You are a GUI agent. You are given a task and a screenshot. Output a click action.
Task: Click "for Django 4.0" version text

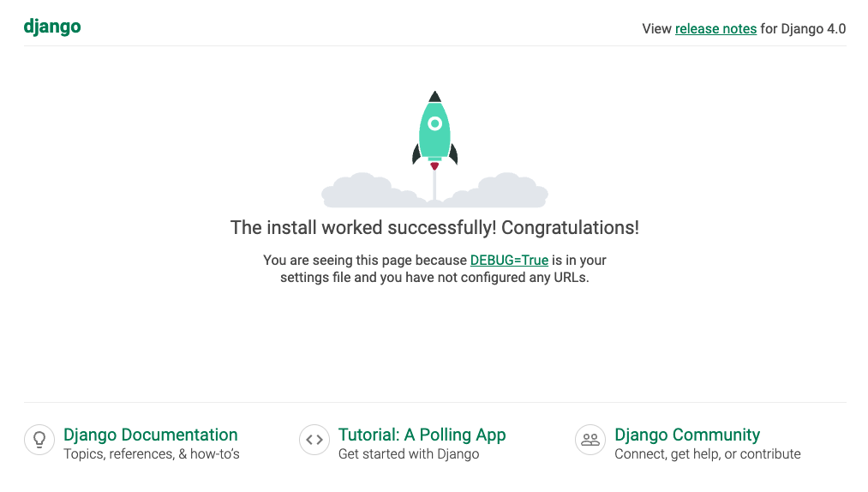(x=803, y=28)
